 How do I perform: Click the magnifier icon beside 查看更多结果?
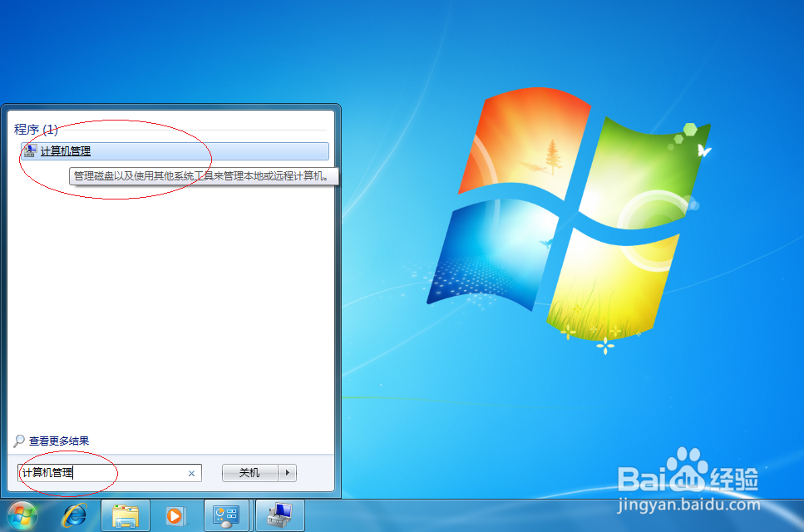click(19, 441)
